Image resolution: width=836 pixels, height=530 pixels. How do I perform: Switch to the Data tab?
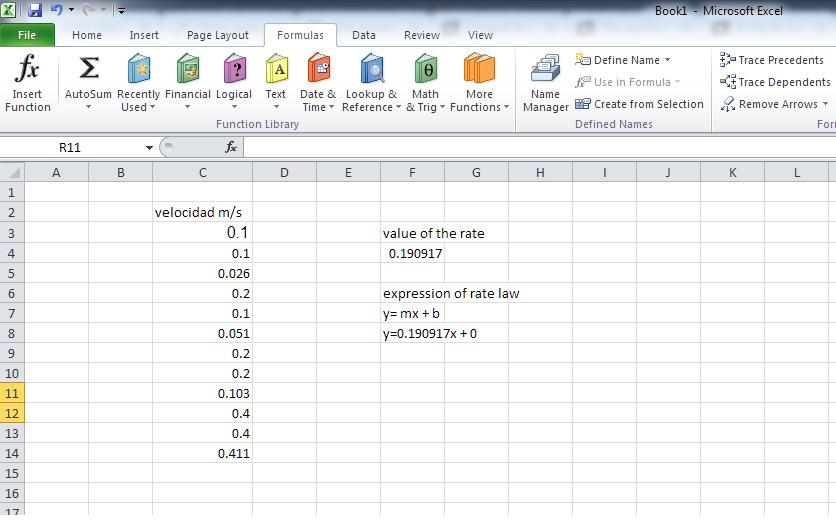point(364,35)
